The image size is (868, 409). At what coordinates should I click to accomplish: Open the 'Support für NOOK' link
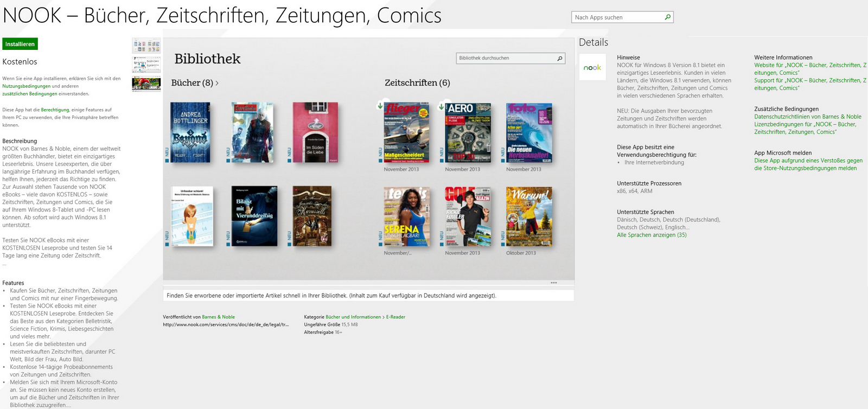coord(810,84)
